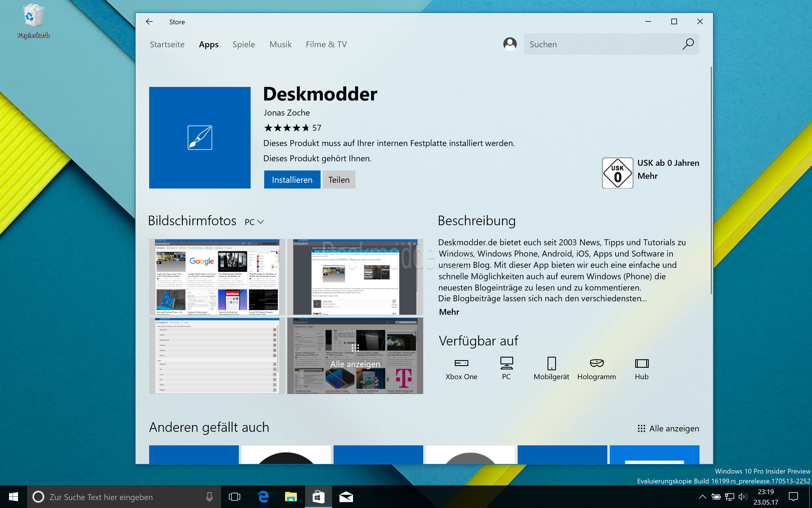Click the network tray icon
812x508 pixels.
(x=729, y=497)
